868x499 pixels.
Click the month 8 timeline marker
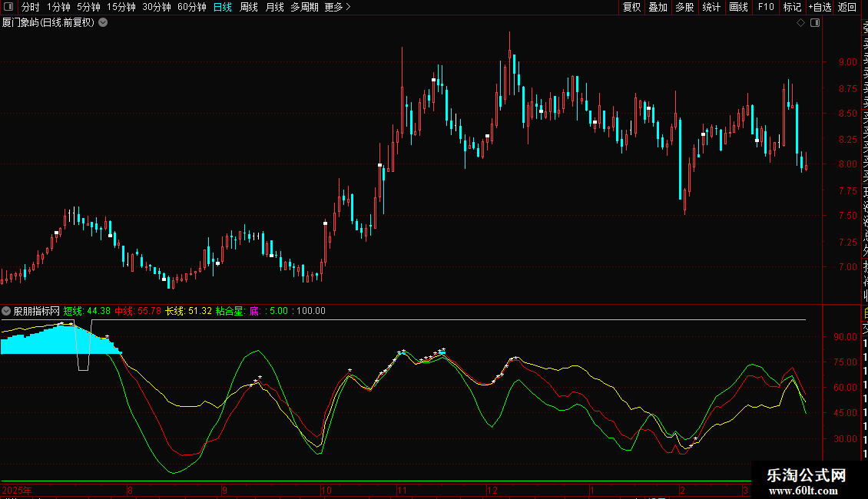coord(130,490)
